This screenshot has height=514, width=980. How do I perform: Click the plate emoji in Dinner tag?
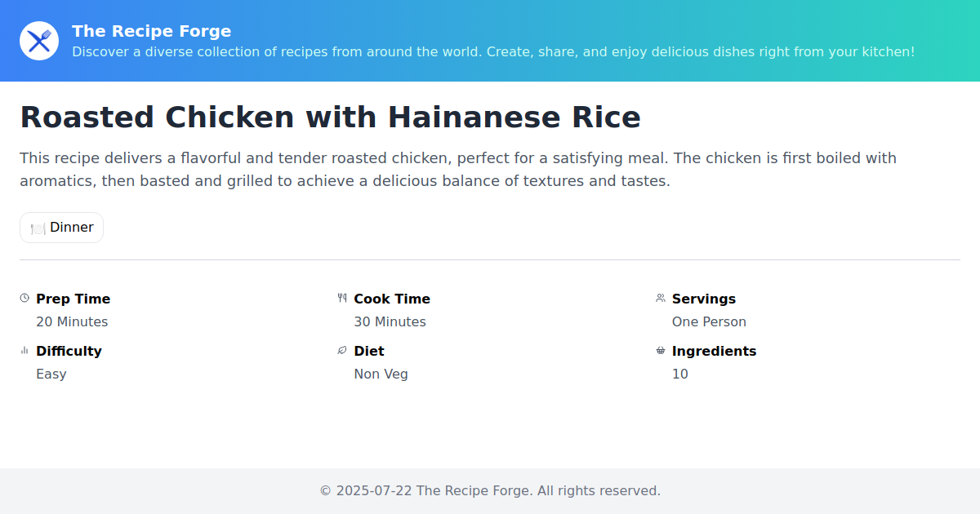click(38, 228)
